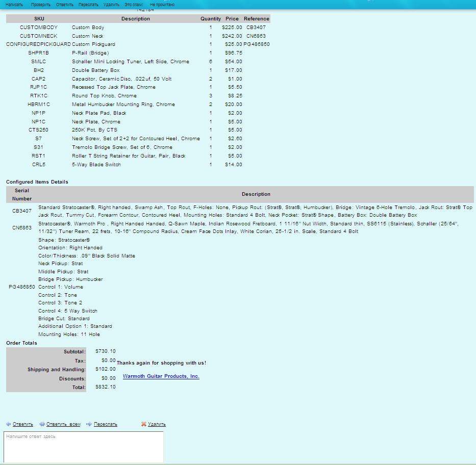The image size is (476, 465).
Task: Open the Warmoth Guitar Products, Inc. link
Action: (x=161, y=376)
